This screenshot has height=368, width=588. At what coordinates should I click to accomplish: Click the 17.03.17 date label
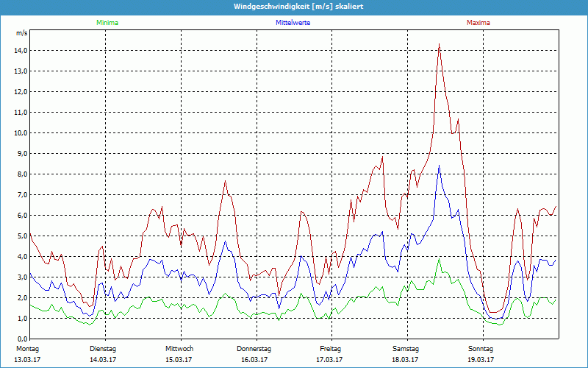pos(329,360)
